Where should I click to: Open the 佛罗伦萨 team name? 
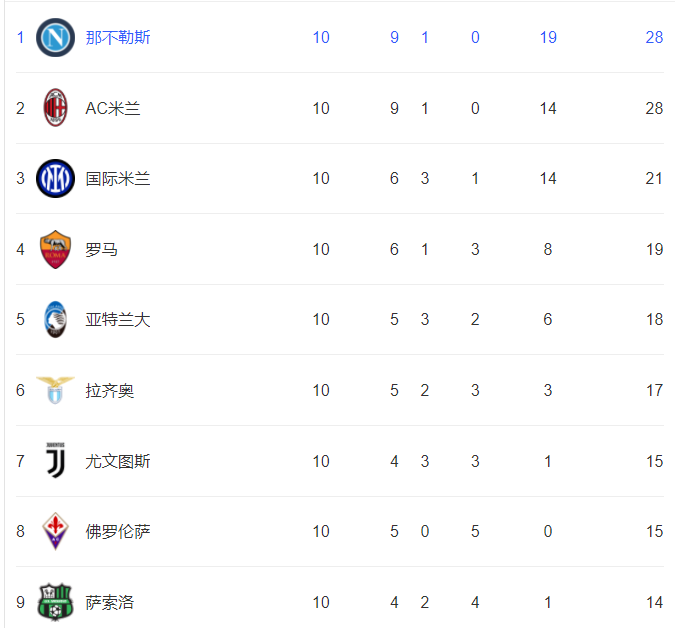[118, 532]
